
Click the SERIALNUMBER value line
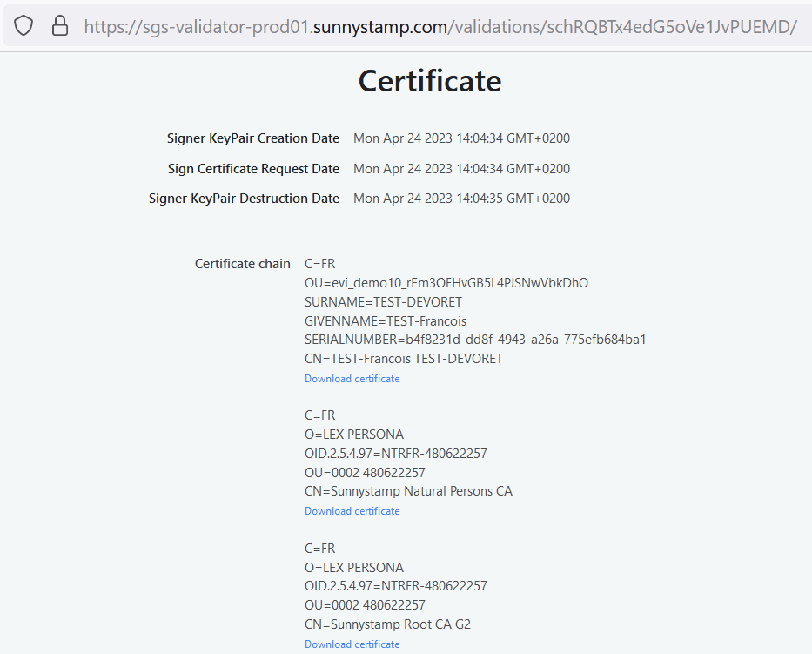(475, 340)
